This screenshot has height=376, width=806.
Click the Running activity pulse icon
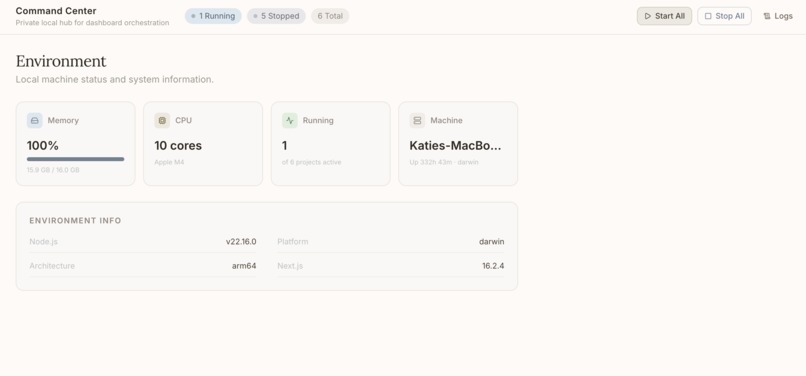[290, 120]
